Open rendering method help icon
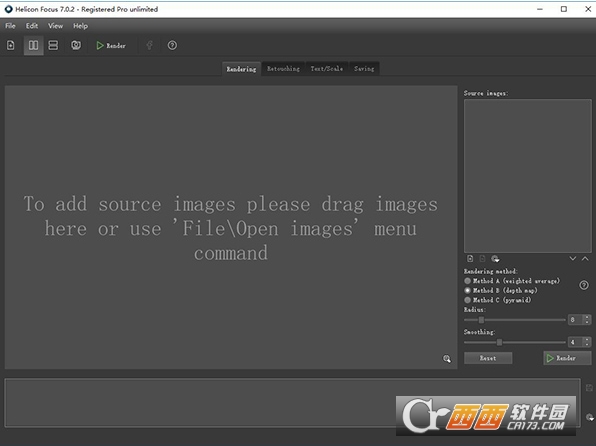This screenshot has height=446, width=596. pyautogui.click(x=584, y=285)
